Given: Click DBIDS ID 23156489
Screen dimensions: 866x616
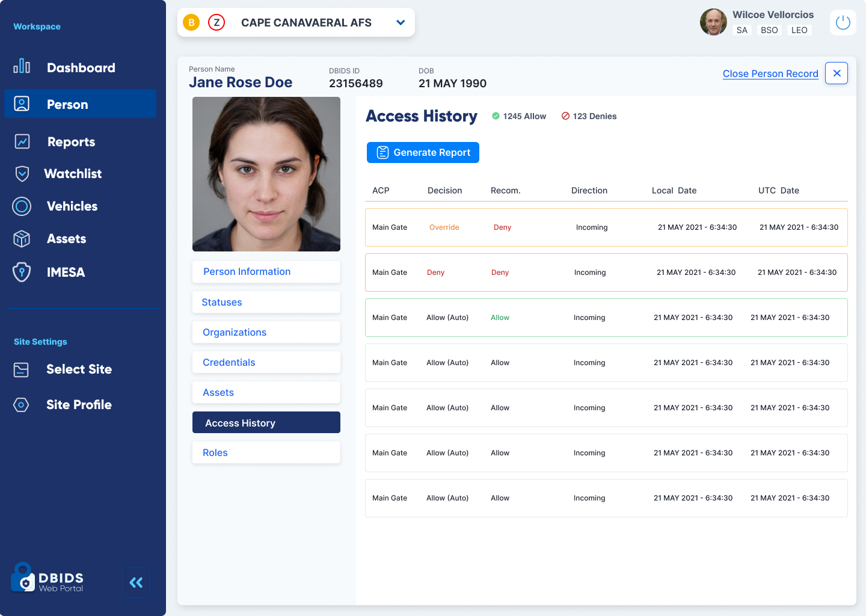Looking at the screenshot, I should coord(355,84).
